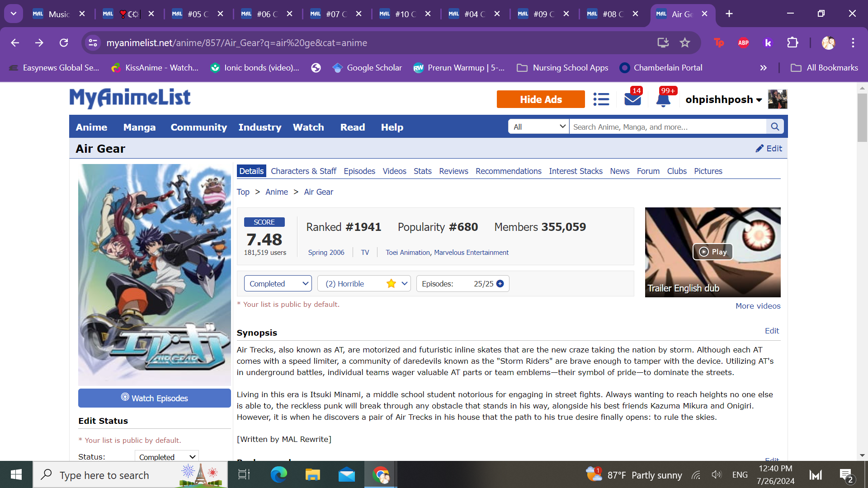Bookmark this page with the star icon

[685, 43]
